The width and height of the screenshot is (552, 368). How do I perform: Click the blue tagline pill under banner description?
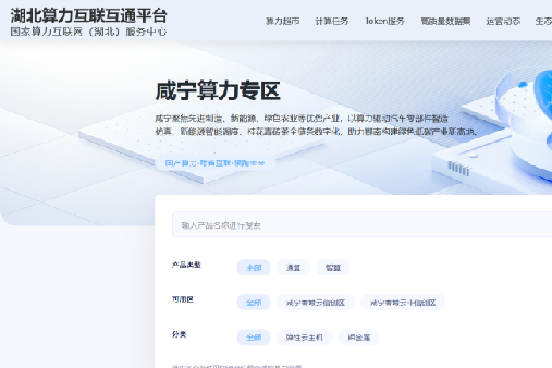215,163
